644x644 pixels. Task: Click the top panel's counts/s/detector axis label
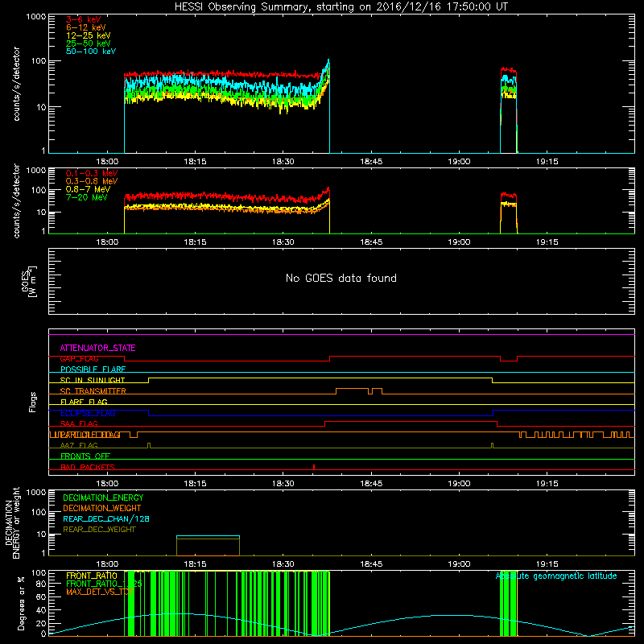16,84
